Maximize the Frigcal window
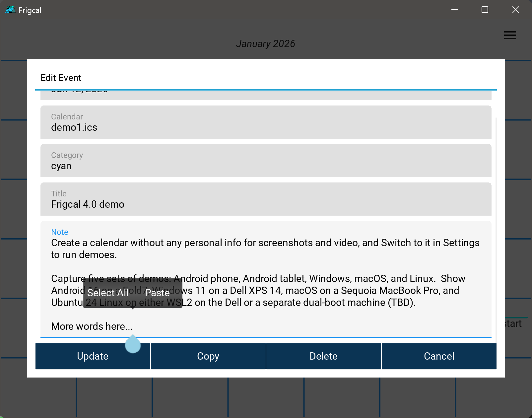This screenshot has height=418, width=532. (485, 10)
